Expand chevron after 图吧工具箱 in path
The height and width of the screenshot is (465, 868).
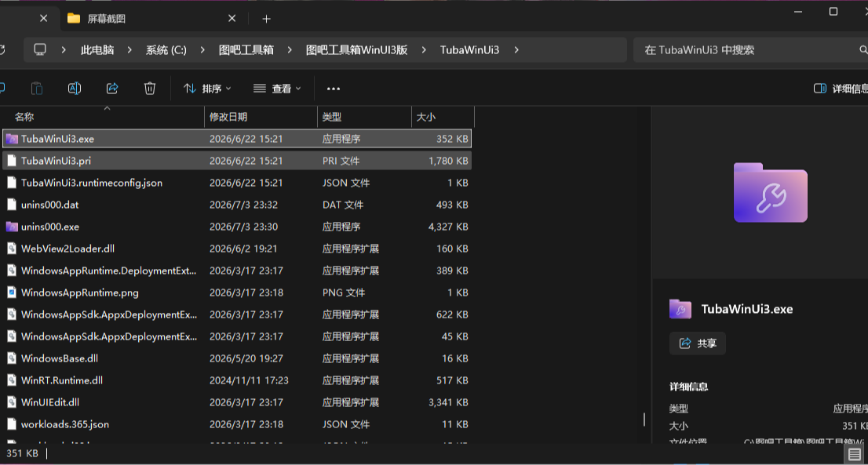[290, 49]
